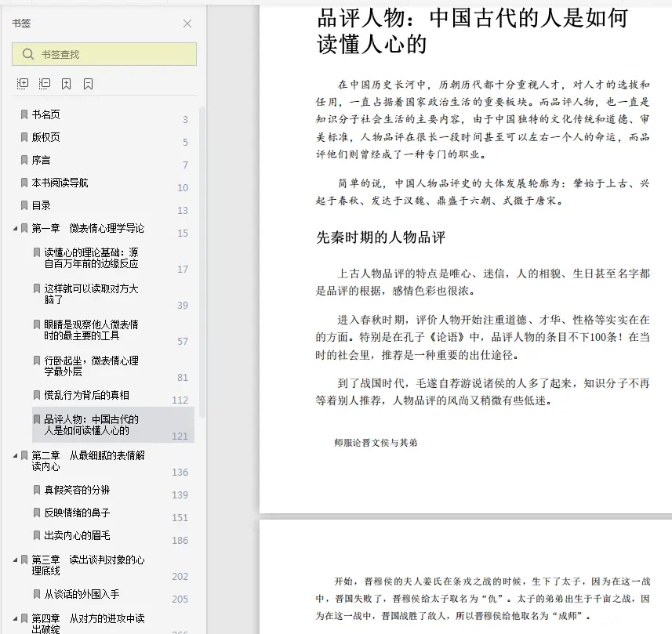The height and width of the screenshot is (634, 672).
Task: Click the flag icon beside 反映情绪的鼻子
Action: 37,513
